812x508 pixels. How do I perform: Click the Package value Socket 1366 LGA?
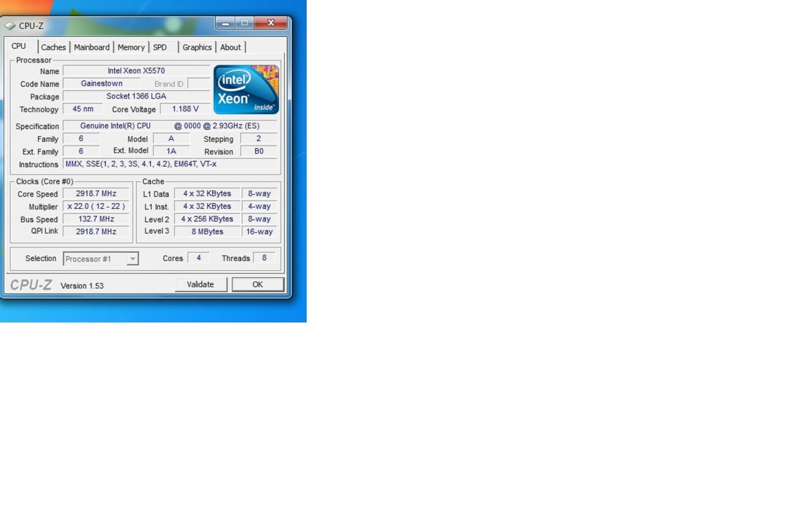[136, 97]
